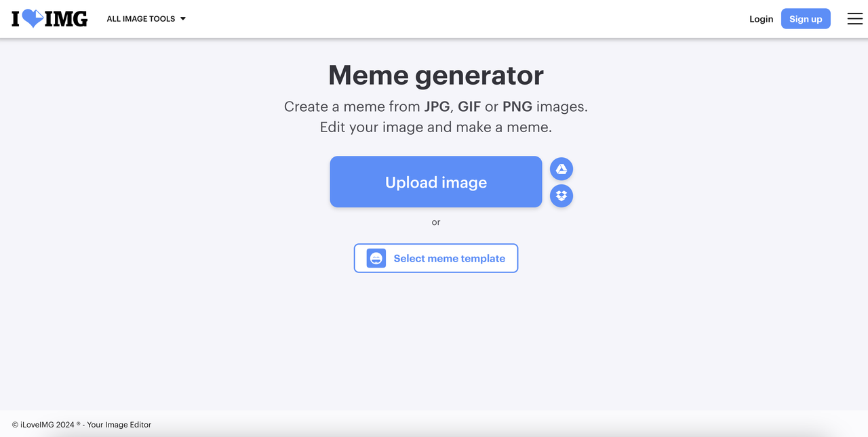868x437 pixels.
Task: Click the laughing face template icon
Action: 376,258
